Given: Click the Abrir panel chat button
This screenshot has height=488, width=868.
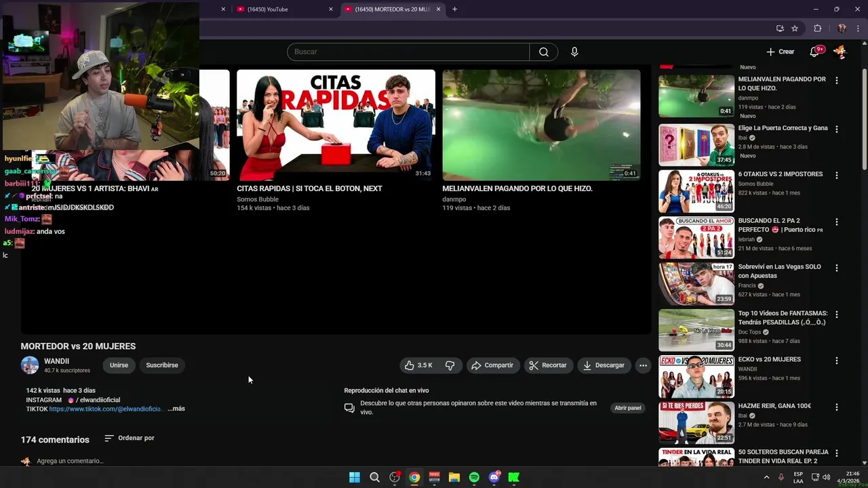Looking at the screenshot, I should click(x=628, y=408).
